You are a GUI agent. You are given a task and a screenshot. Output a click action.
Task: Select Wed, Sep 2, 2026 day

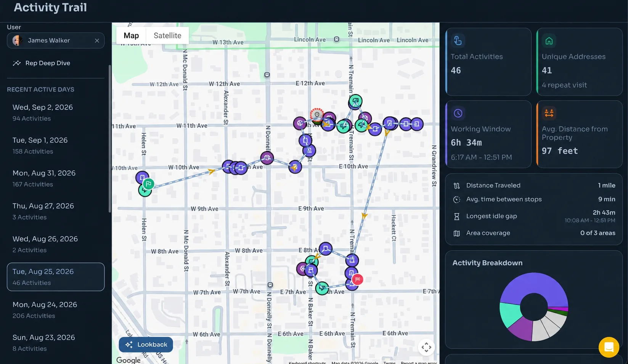coord(56,113)
